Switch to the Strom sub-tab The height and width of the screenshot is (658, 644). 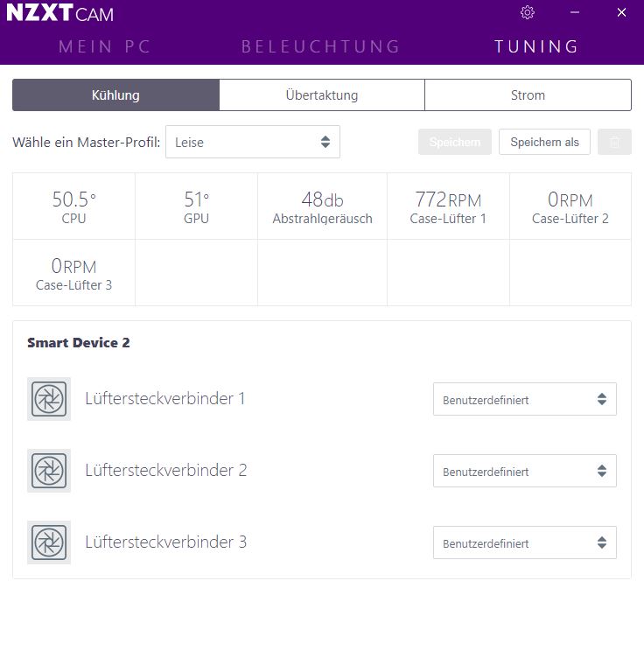click(528, 94)
